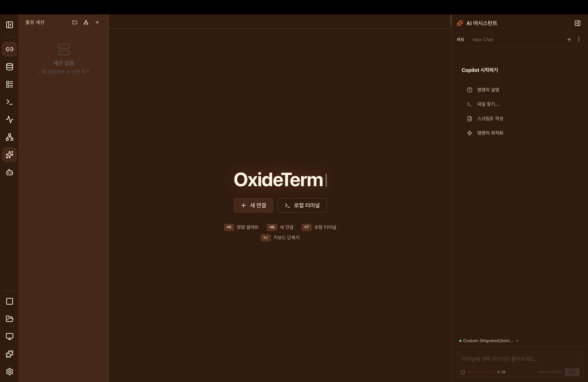Open the network topology sidebar panel
588x382 pixels.
point(9,137)
